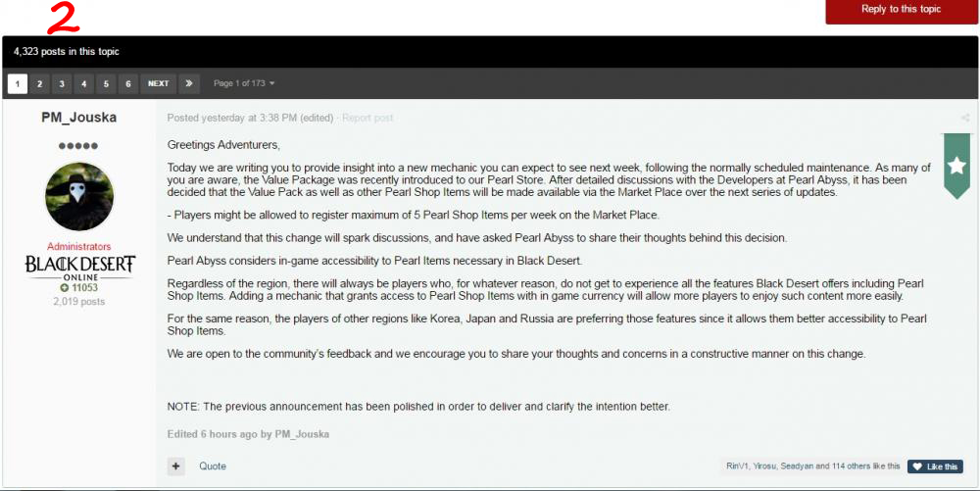Go to page 6 of the topic
980x491 pixels.
128,83
